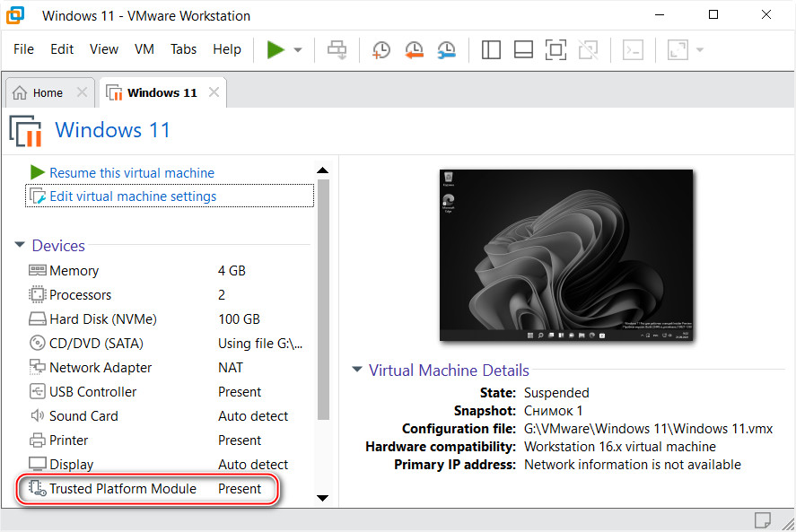Click the VMware Workstation title bar icon
The height and width of the screenshot is (532, 796).
tap(15, 15)
